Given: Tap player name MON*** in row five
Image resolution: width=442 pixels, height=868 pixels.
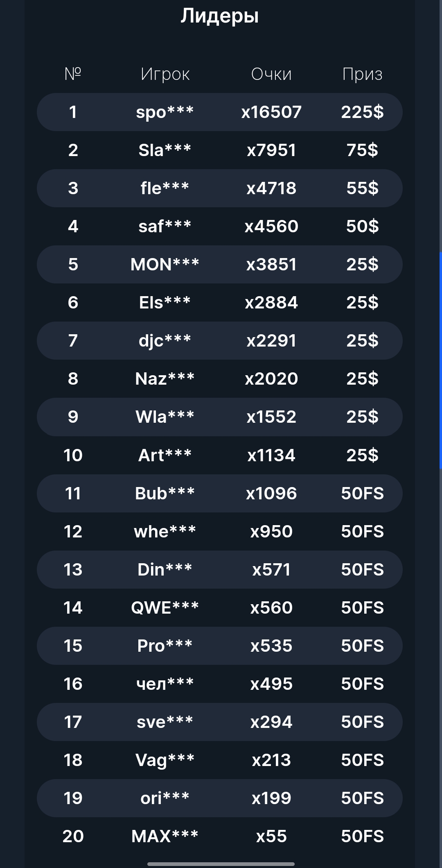Looking at the screenshot, I should [165, 264].
